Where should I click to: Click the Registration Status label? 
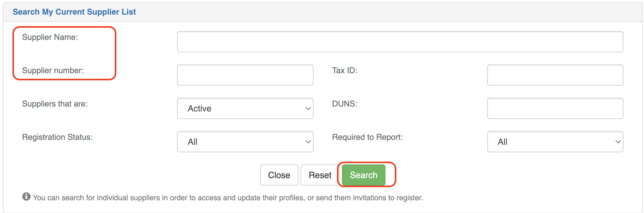tap(58, 137)
